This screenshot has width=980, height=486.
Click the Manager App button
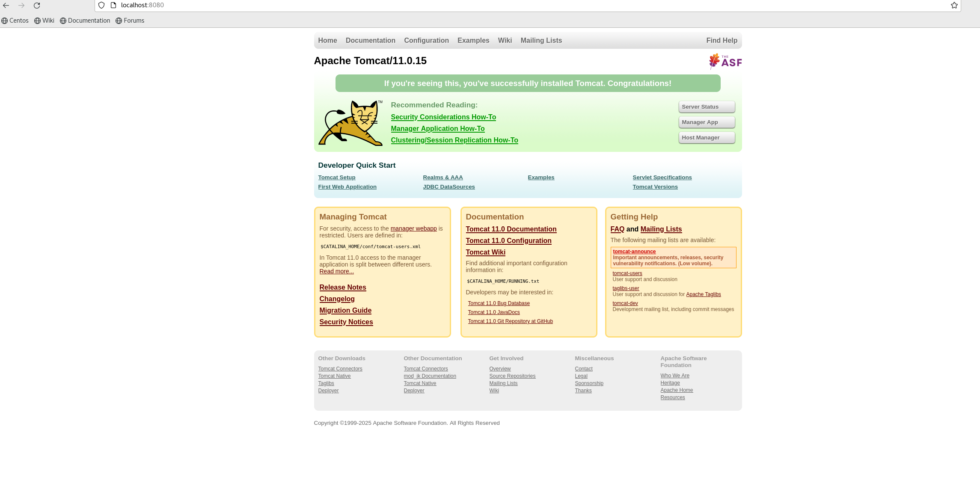pyautogui.click(x=706, y=122)
